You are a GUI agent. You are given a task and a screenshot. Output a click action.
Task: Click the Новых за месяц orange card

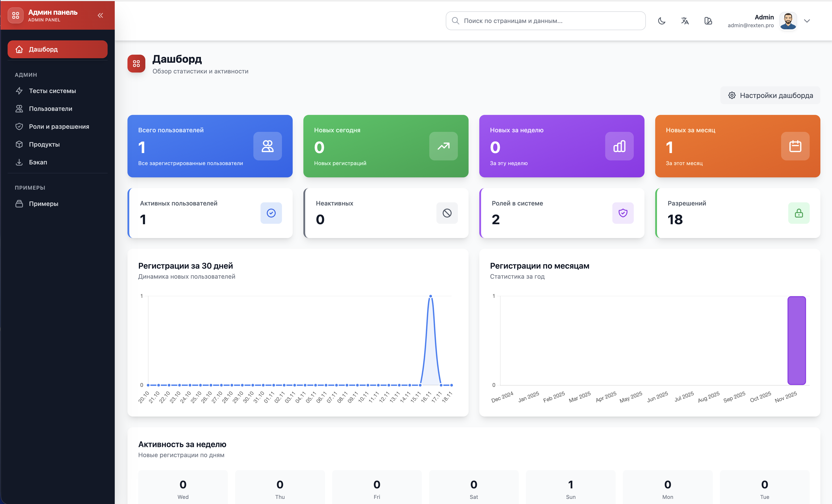(737, 146)
